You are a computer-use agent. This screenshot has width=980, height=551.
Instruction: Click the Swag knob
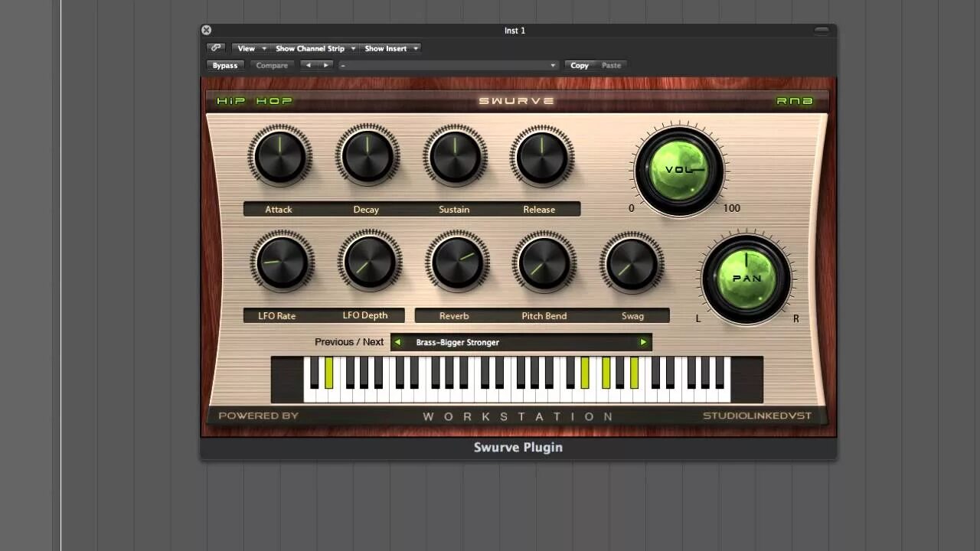click(x=632, y=262)
